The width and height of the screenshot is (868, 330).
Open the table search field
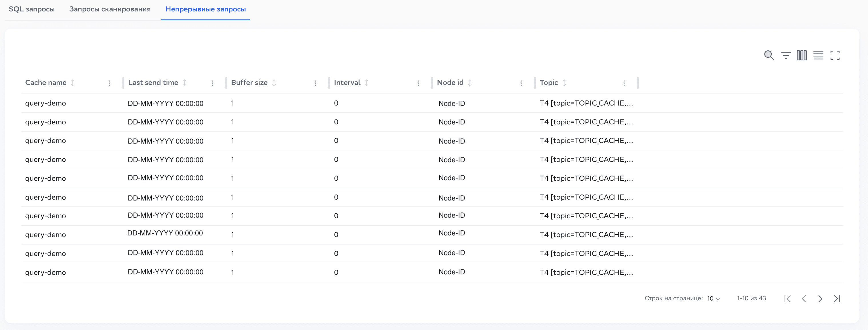769,55
